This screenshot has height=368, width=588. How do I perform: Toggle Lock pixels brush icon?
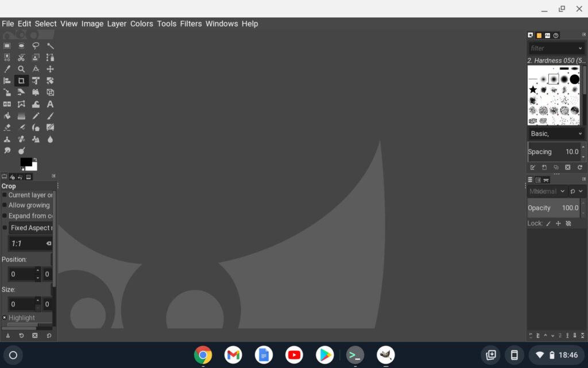[548, 224]
